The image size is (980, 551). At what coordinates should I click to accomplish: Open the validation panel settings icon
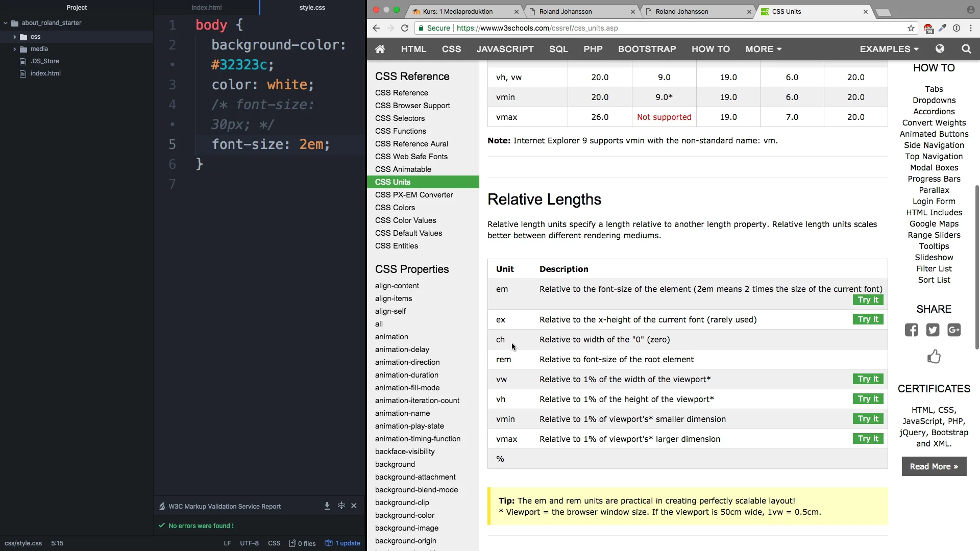click(x=341, y=506)
